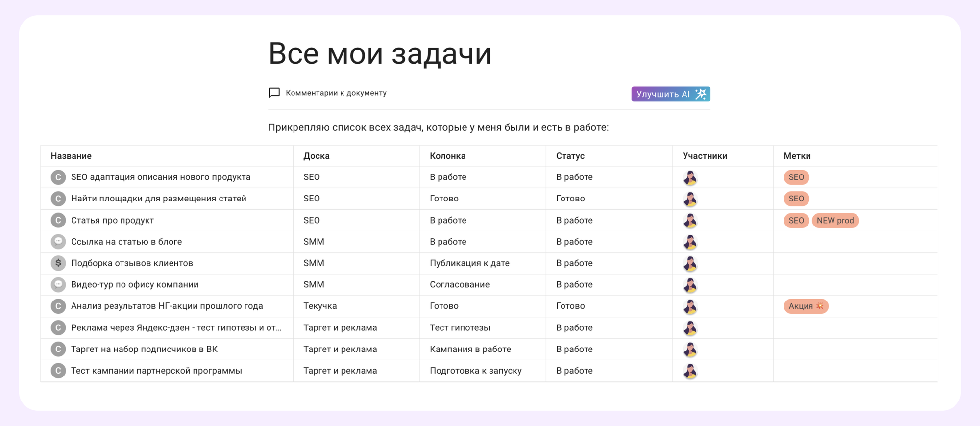Image resolution: width=980 pixels, height=426 pixels.
Task: Open task Реклама через Яндекс-дзен
Action: coord(176,327)
